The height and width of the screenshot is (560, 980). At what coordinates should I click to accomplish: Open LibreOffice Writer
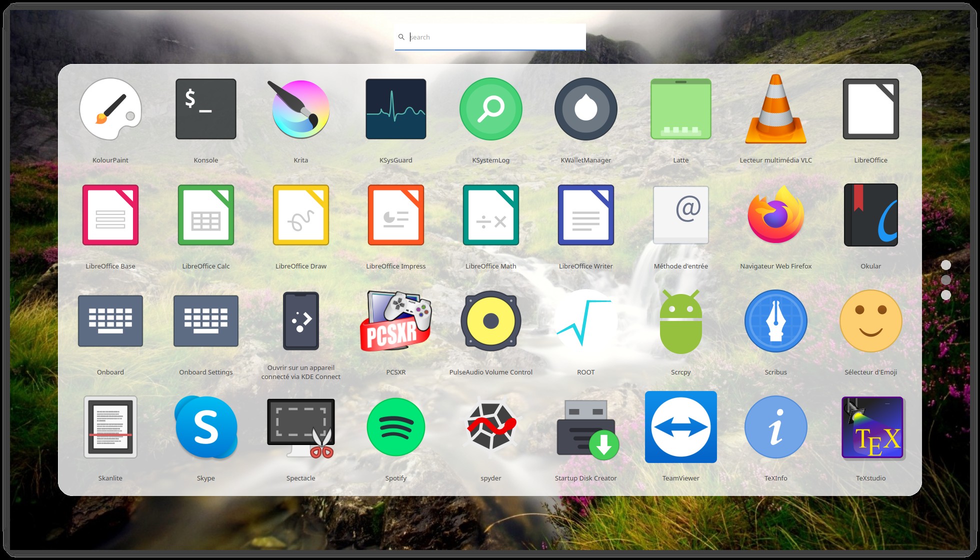click(x=585, y=215)
